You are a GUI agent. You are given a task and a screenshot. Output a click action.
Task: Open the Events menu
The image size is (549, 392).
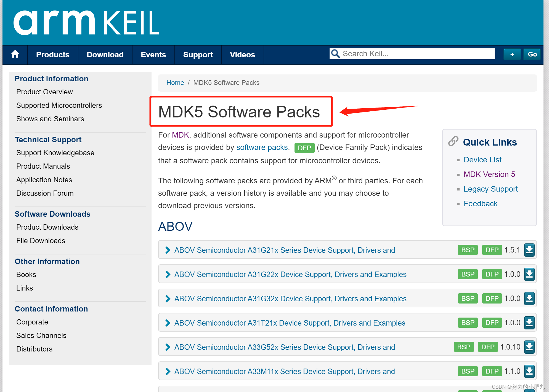pyautogui.click(x=153, y=55)
